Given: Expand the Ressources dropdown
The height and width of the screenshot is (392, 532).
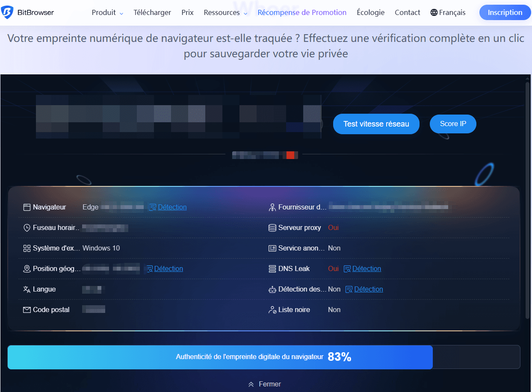Looking at the screenshot, I should coord(222,12).
